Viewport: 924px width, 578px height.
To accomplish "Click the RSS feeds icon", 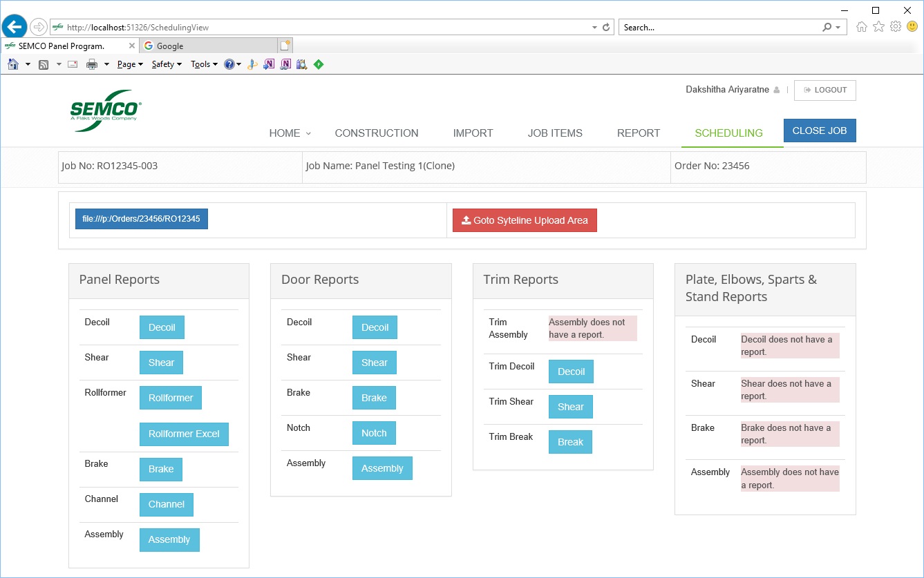I will click(44, 64).
